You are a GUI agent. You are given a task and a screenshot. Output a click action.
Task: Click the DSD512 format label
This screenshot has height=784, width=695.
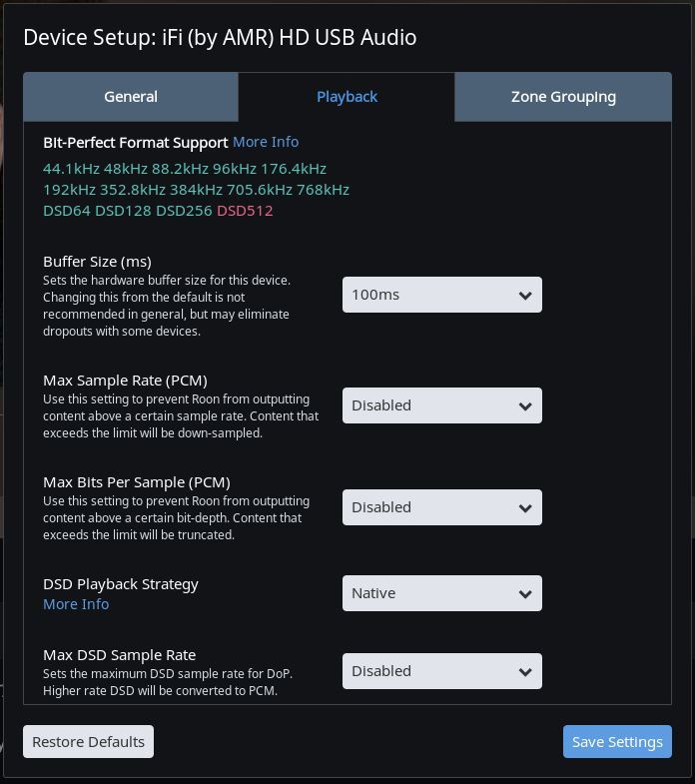coord(245,211)
